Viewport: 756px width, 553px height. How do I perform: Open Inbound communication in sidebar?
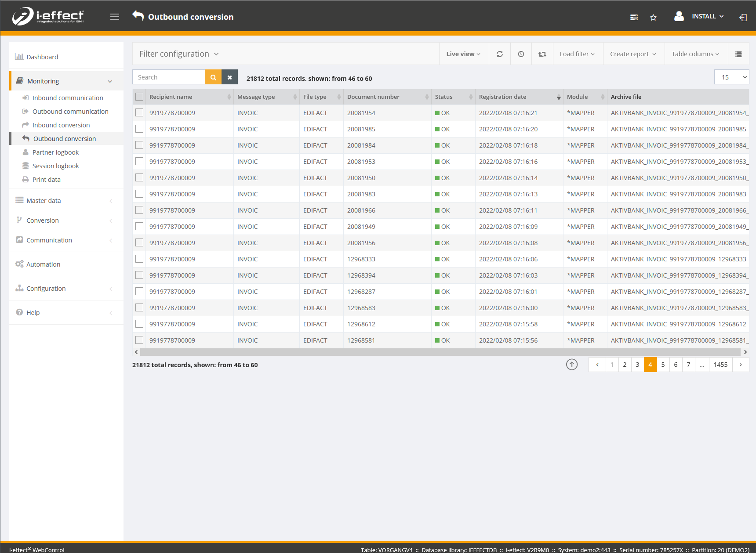click(x=68, y=98)
